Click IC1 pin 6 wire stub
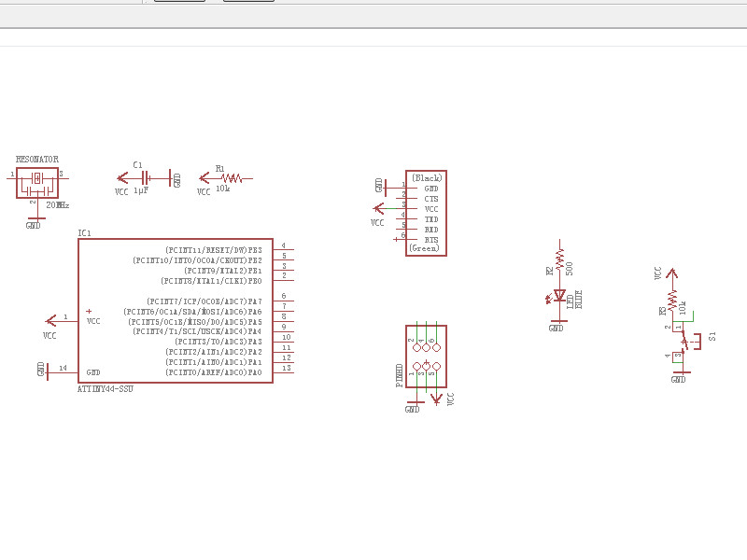The width and height of the screenshot is (747, 560). (284, 301)
